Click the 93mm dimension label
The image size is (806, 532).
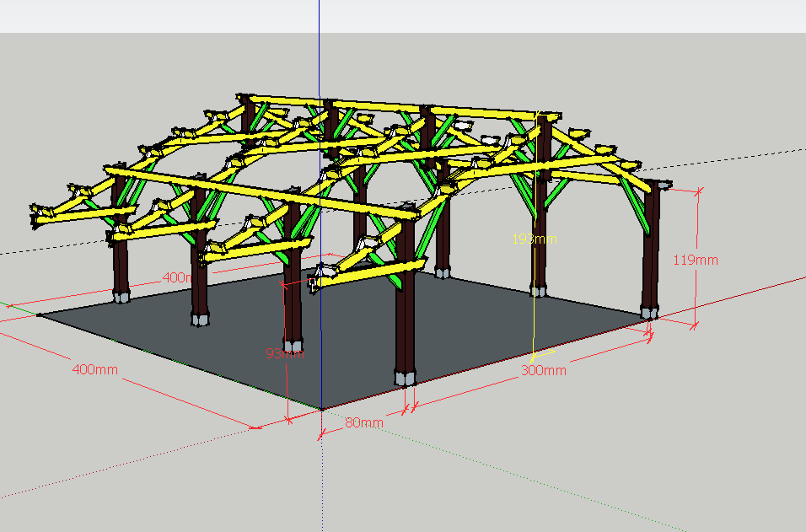[x=283, y=354]
